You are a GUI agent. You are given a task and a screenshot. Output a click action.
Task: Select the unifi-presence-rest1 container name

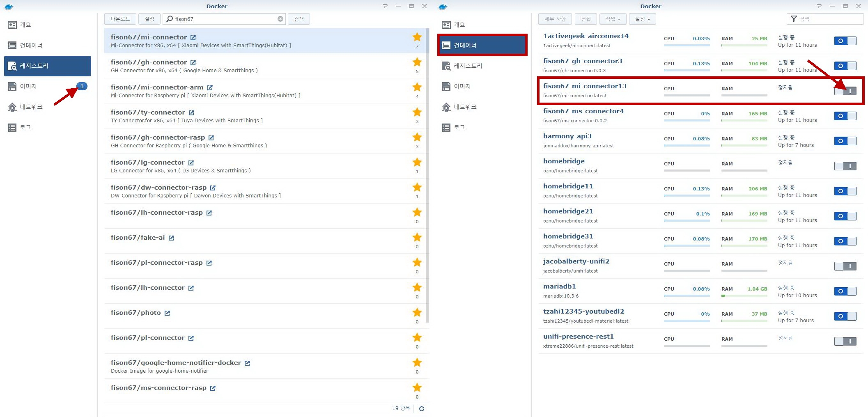578,337
